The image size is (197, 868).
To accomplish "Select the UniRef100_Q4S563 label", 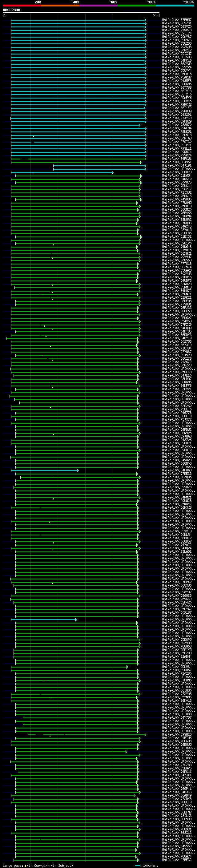I will (x=177, y=846).
